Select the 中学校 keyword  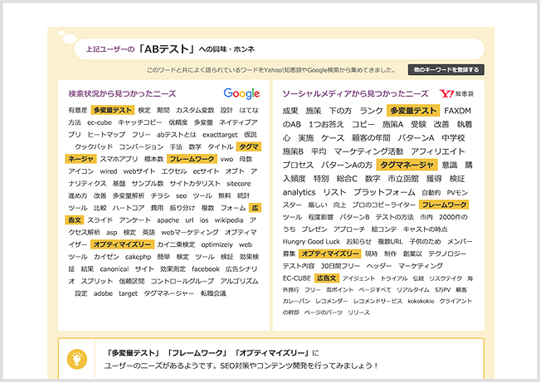tap(453, 138)
